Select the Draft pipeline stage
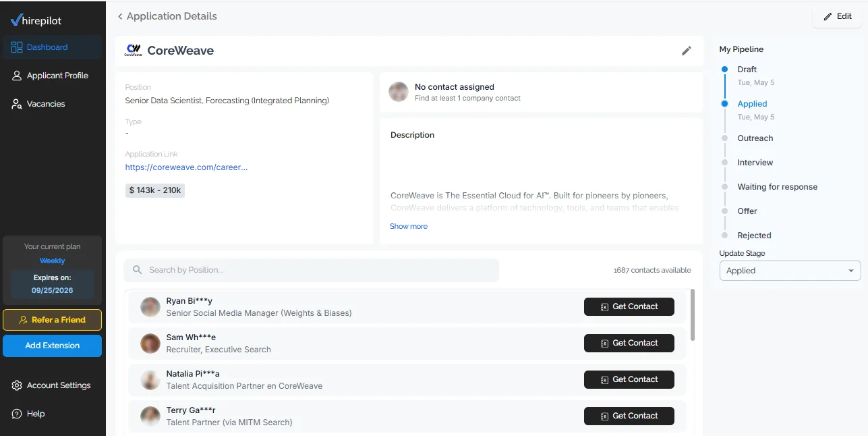The width and height of the screenshot is (868, 436). coord(747,70)
